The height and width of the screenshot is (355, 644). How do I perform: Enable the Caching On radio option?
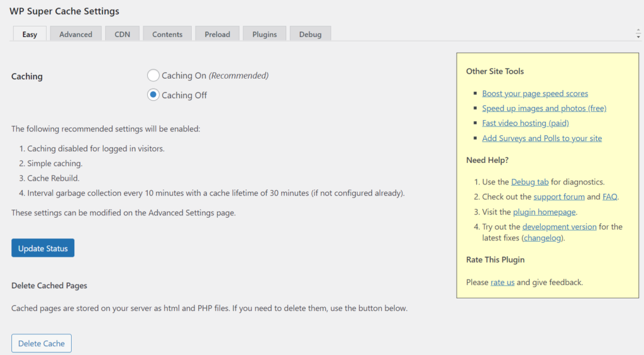153,76
